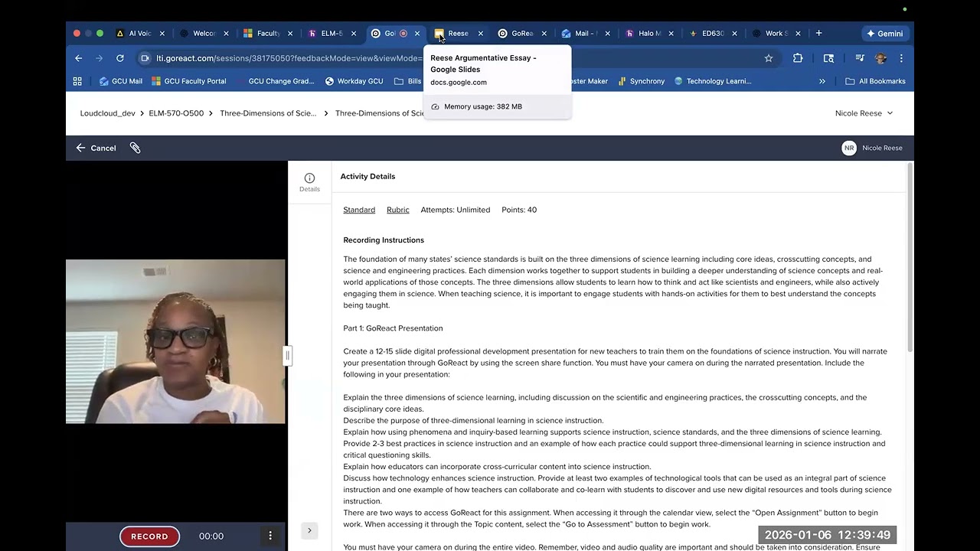Image resolution: width=980 pixels, height=551 pixels.
Task: Start recording with the RECORD button
Action: coord(149,536)
